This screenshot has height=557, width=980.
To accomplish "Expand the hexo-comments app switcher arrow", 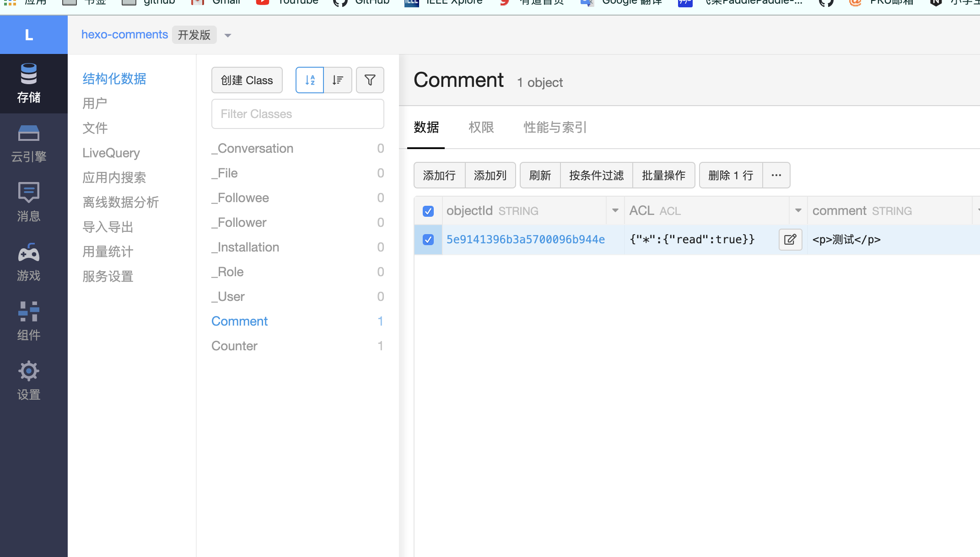I will tap(228, 35).
